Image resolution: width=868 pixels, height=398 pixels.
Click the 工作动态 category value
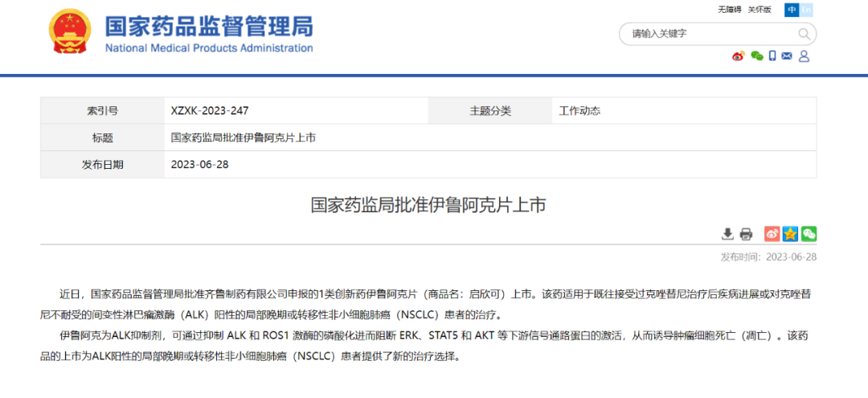coord(579,111)
